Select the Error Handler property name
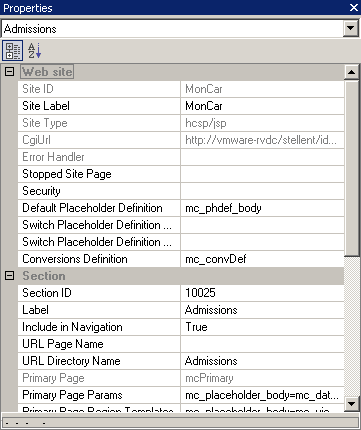 tap(53, 157)
